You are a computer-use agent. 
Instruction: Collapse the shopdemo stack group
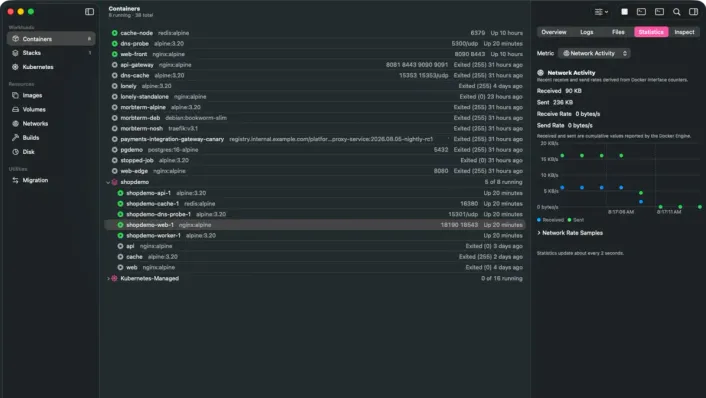coord(108,182)
